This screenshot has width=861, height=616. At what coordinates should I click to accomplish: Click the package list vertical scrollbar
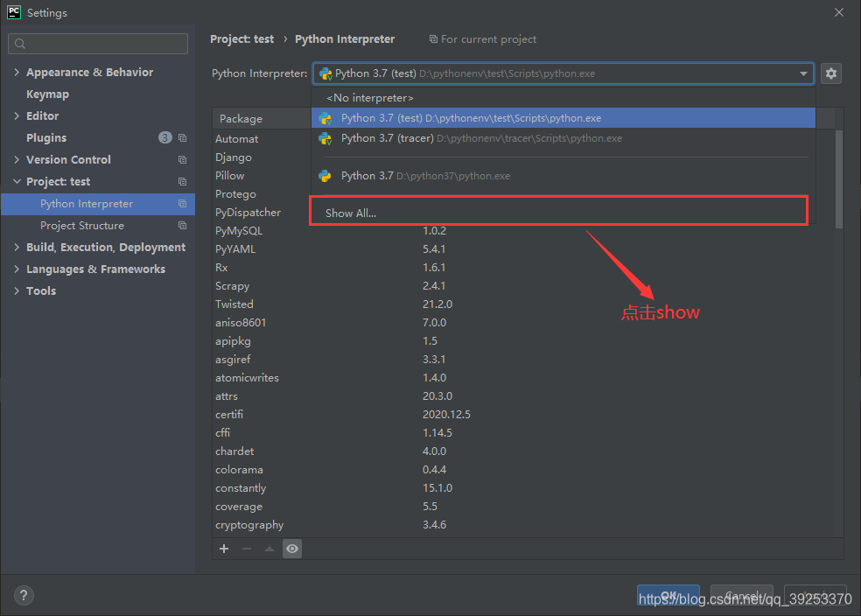click(x=838, y=178)
